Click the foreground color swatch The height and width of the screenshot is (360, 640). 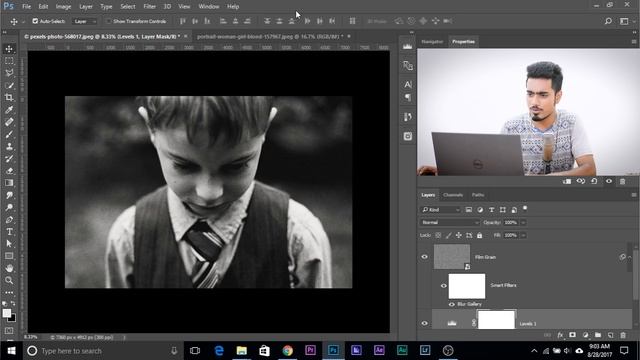pyautogui.click(x=7, y=313)
